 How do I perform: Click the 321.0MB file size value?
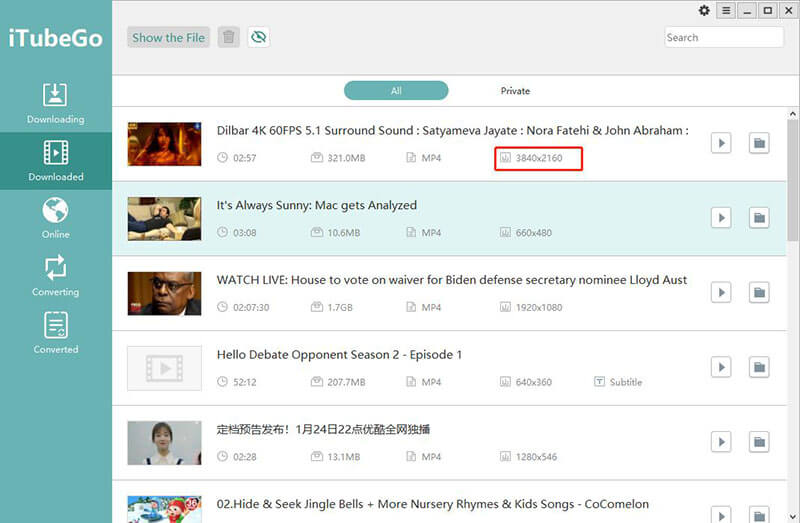point(346,158)
